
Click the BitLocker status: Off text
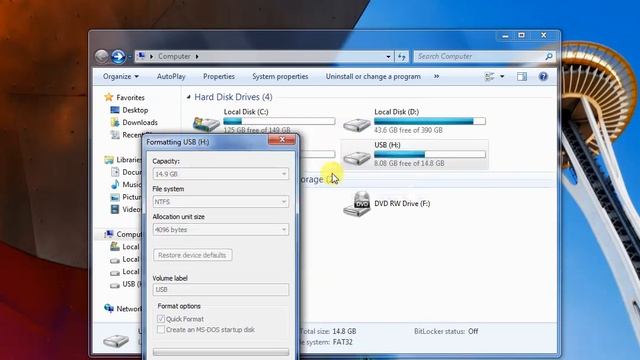[446, 331]
